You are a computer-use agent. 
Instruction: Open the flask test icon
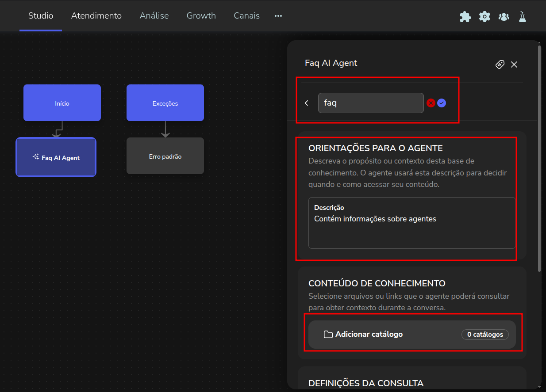point(523,17)
